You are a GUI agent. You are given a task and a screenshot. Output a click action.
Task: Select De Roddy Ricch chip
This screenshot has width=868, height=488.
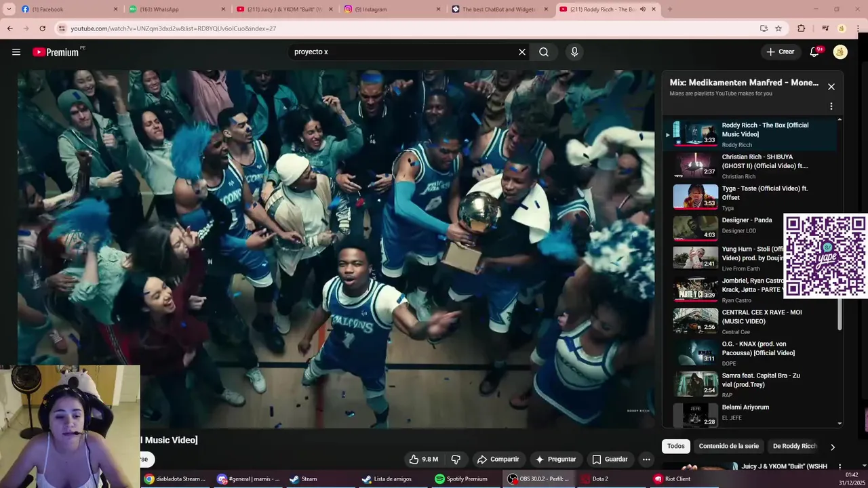pos(795,446)
